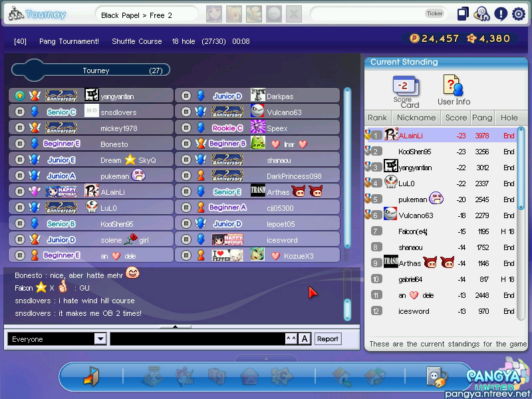
Task: Select blonde character portrait in top bar
Action: (234, 14)
